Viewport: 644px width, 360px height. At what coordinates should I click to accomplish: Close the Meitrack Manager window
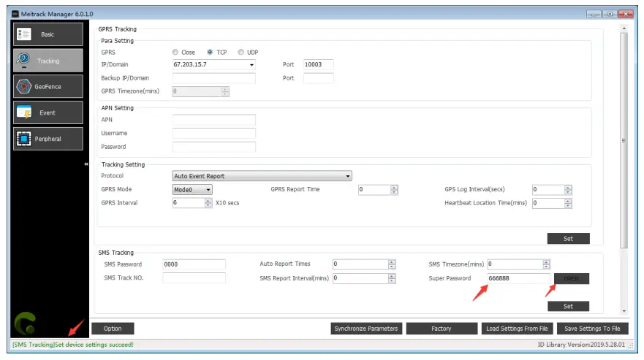point(626,14)
